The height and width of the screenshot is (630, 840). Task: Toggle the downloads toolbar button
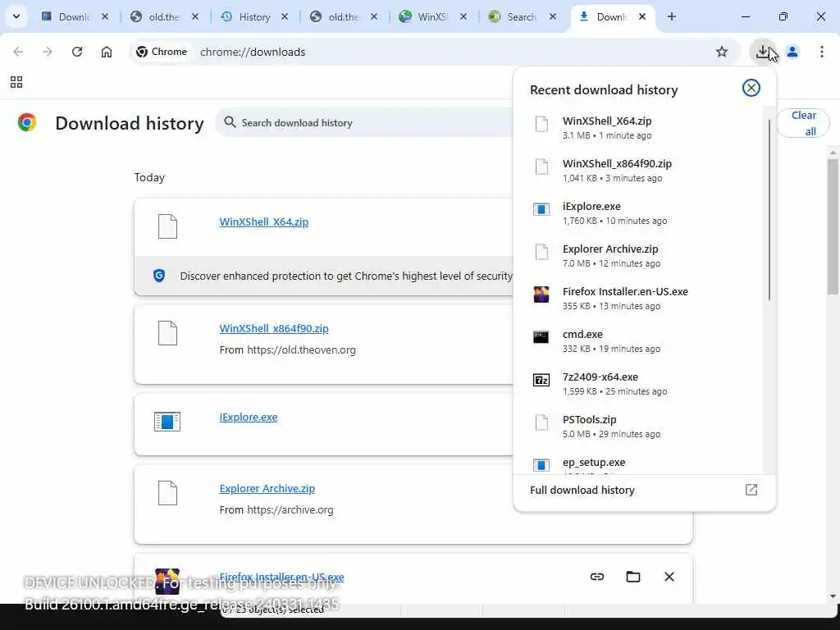pos(762,52)
